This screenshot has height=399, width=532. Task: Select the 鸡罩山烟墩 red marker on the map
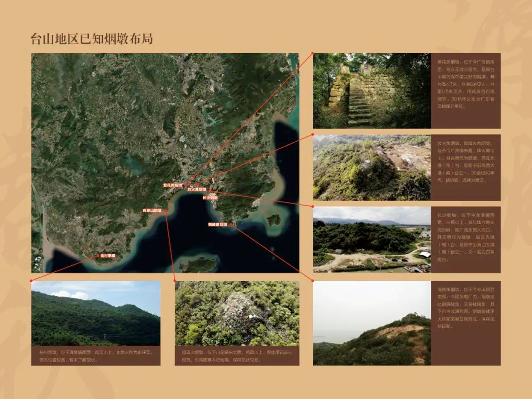[166, 210]
